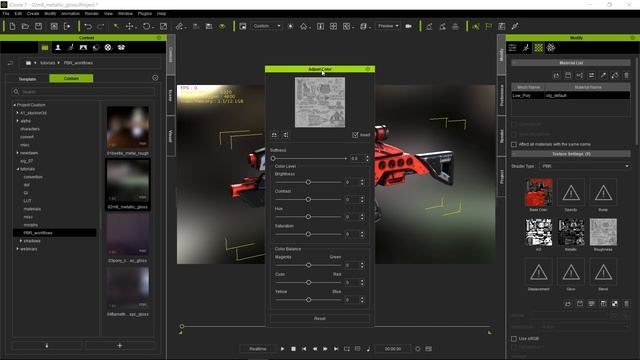Viewport: 640px width, 360px height.
Task: Open the Custom view dropdown in toolbar
Action: (267, 26)
